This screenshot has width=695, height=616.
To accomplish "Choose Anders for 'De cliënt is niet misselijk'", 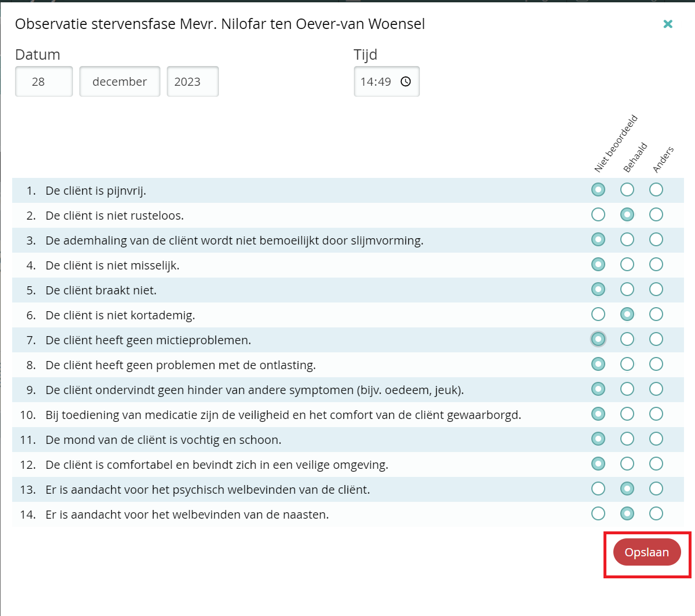I will point(656,264).
